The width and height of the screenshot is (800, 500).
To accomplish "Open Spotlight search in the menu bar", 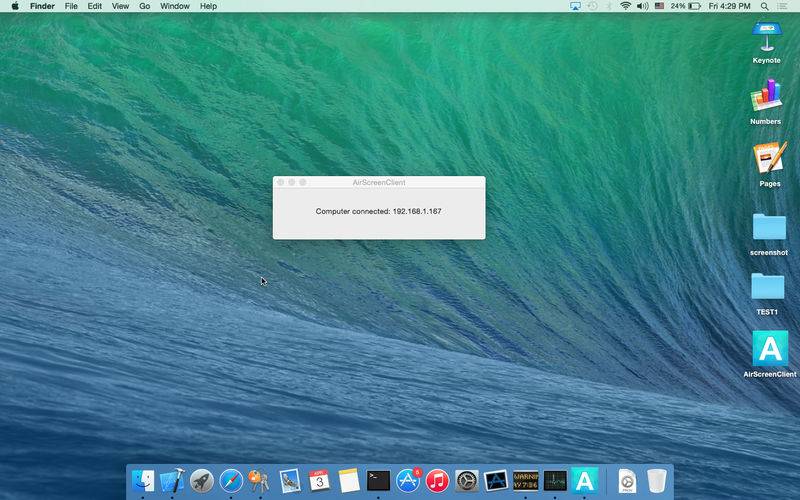I will (x=764, y=6).
